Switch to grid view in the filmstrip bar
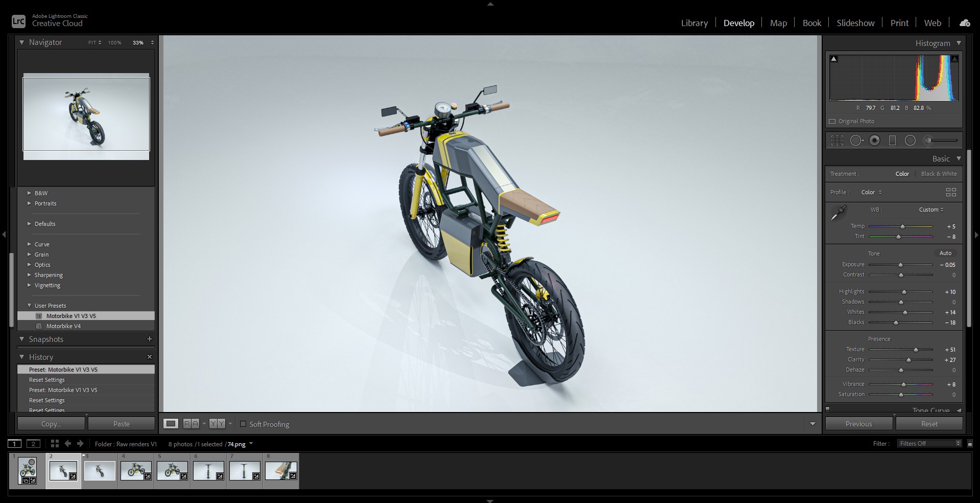The height and width of the screenshot is (503, 980). tap(55, 444)
